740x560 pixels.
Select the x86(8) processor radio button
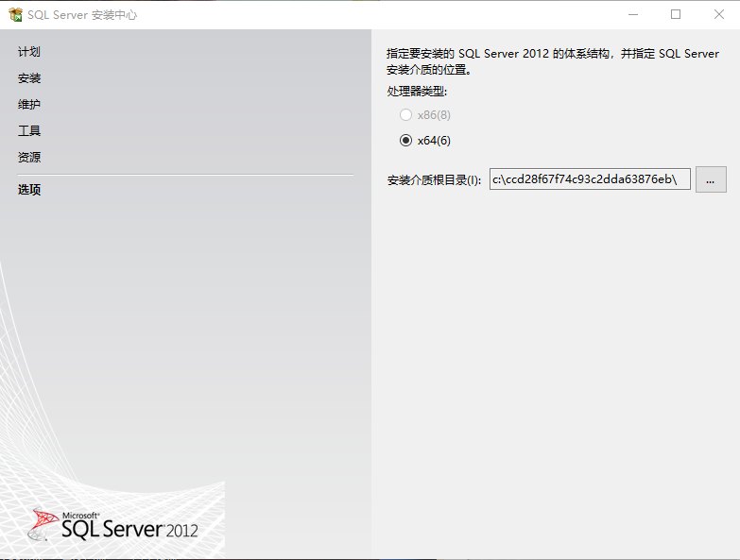click(405, 114)
